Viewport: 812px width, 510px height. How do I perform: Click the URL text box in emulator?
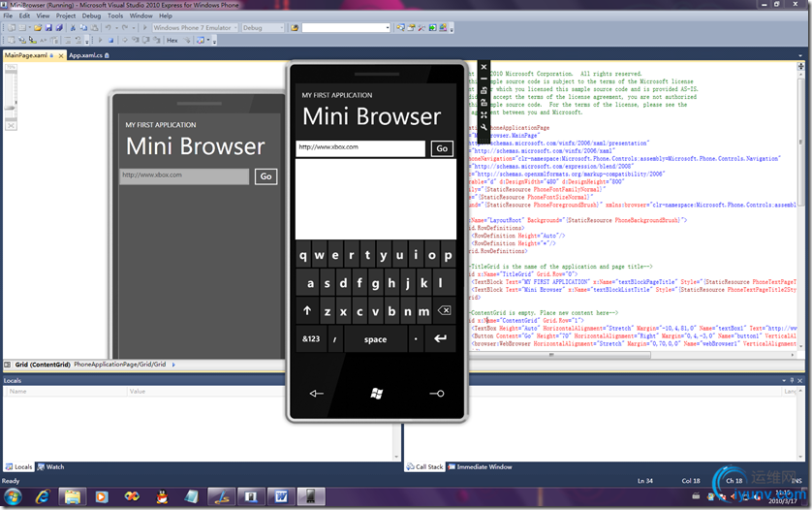pos(360,148)
